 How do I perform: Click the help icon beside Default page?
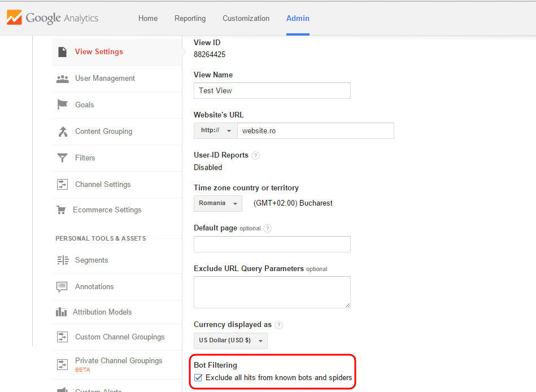(x=267, y=229)
